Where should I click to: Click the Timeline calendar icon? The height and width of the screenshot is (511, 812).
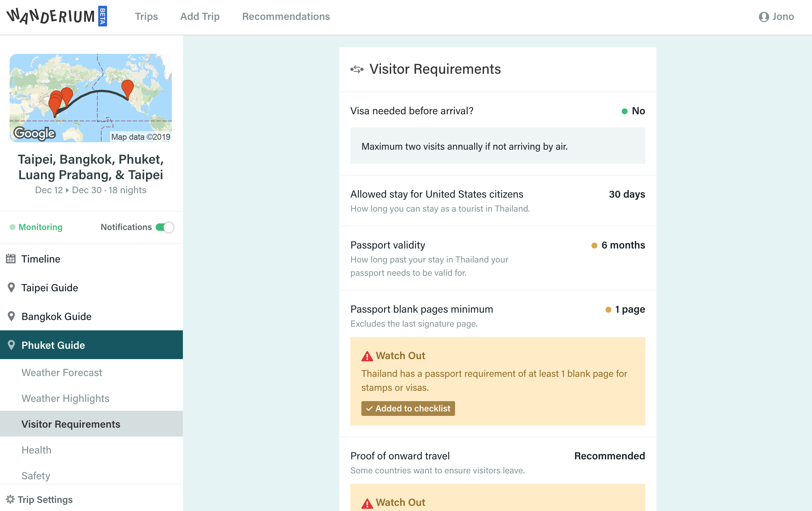pyautogui.click(x=11, y=259)
